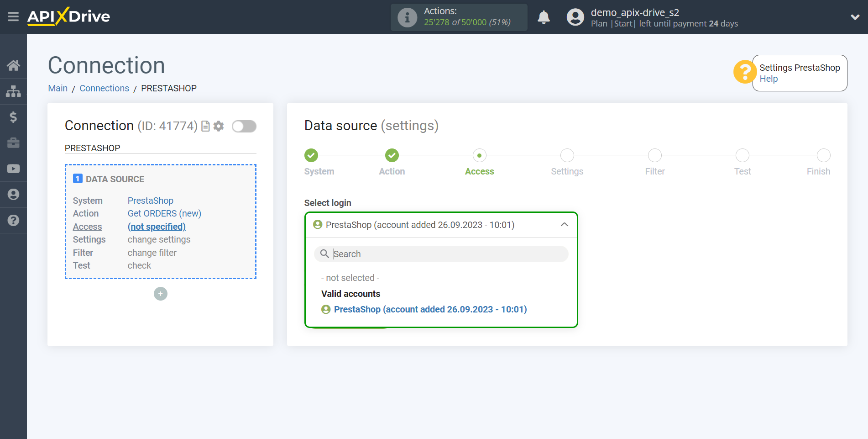Open the Actions info icon
This screenshot has height=439, width=868.
point(407,17)
